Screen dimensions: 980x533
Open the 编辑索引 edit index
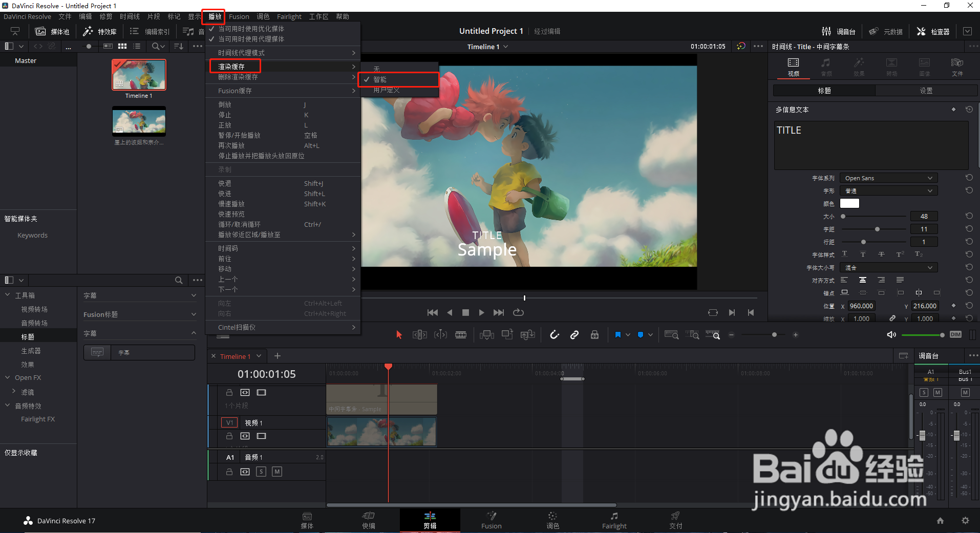[150, 31]
